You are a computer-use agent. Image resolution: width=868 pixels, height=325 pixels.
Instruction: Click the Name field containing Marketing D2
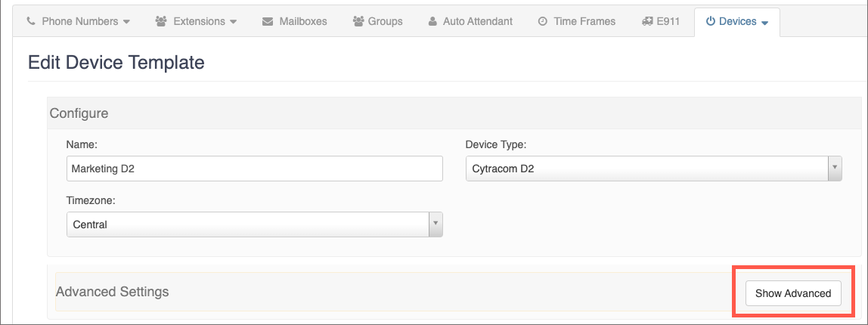click(254, 169)
